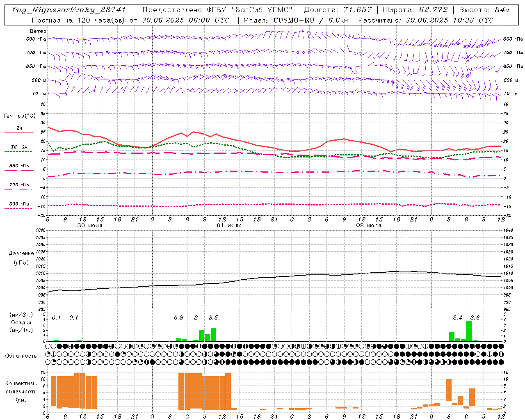Click the Долгота: 71.657 value
This screenshot has height=420, width=525.
(338, 10)
